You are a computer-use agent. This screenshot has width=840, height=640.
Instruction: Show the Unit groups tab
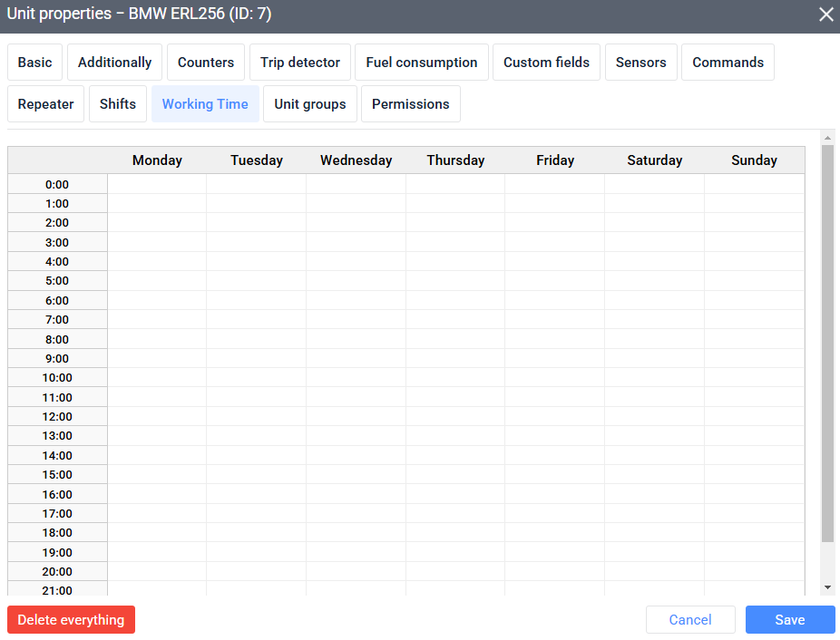tap(310, 104)
